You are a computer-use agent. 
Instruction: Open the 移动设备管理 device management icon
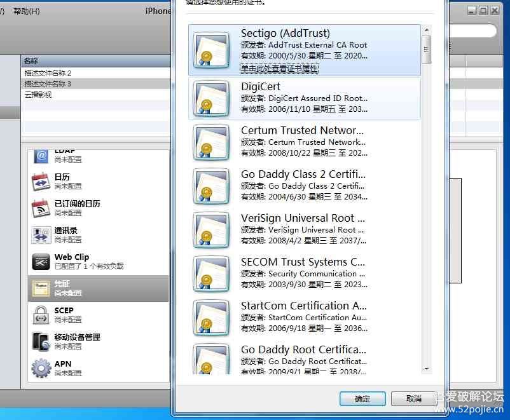pos(41,342)
